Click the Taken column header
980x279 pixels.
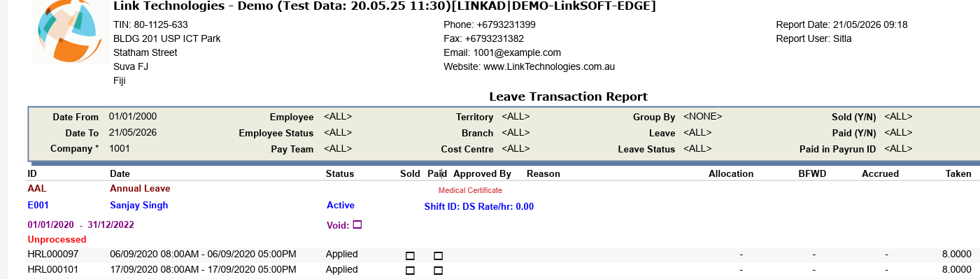958,173
